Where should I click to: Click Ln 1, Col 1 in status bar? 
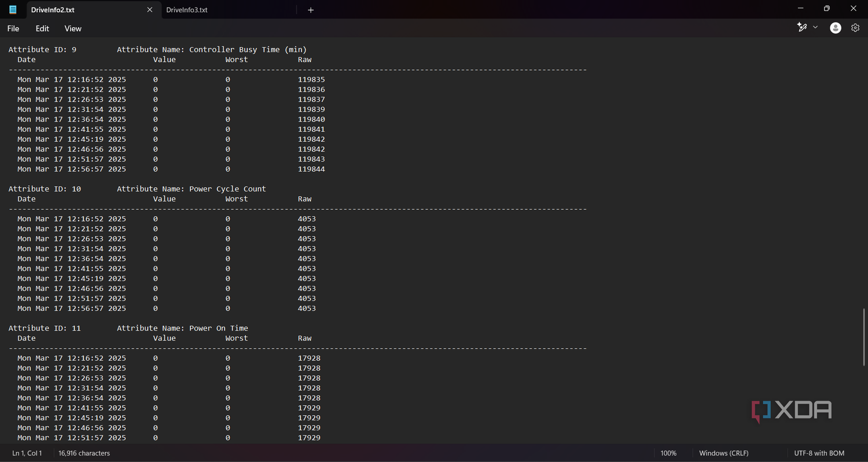point(27,453)
